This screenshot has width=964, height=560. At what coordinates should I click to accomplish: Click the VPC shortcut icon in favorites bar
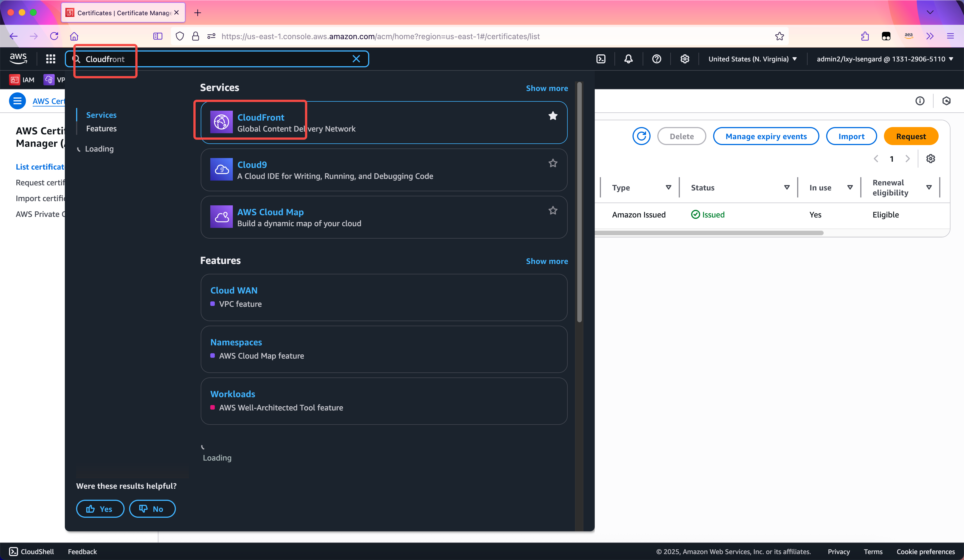49,80
